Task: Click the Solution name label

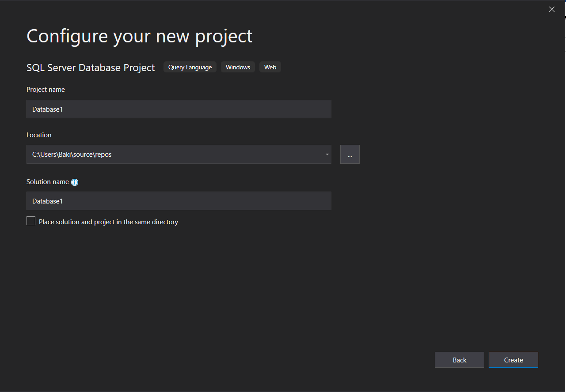Action: pyautogui.click(x=48, y=182)
